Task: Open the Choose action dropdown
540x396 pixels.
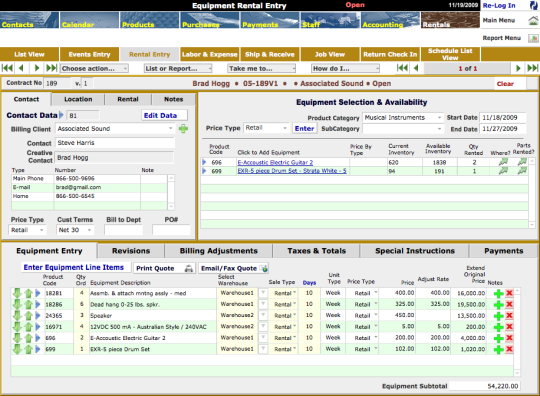Action: tap(94, 69)
